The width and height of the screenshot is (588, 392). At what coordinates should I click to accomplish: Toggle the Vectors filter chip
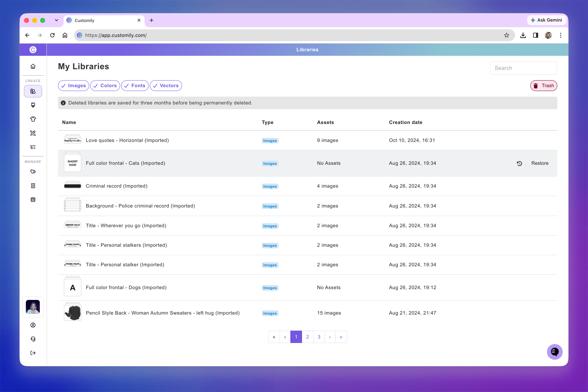[166, 86]
